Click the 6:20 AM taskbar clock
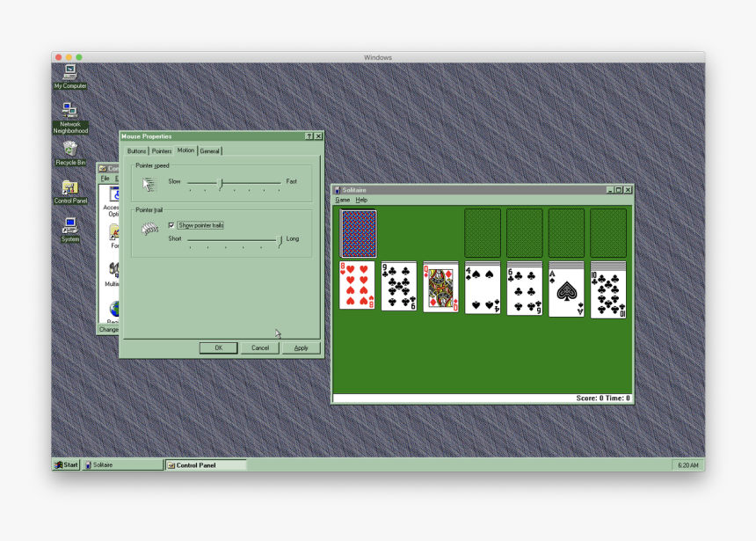 (687, 465)
